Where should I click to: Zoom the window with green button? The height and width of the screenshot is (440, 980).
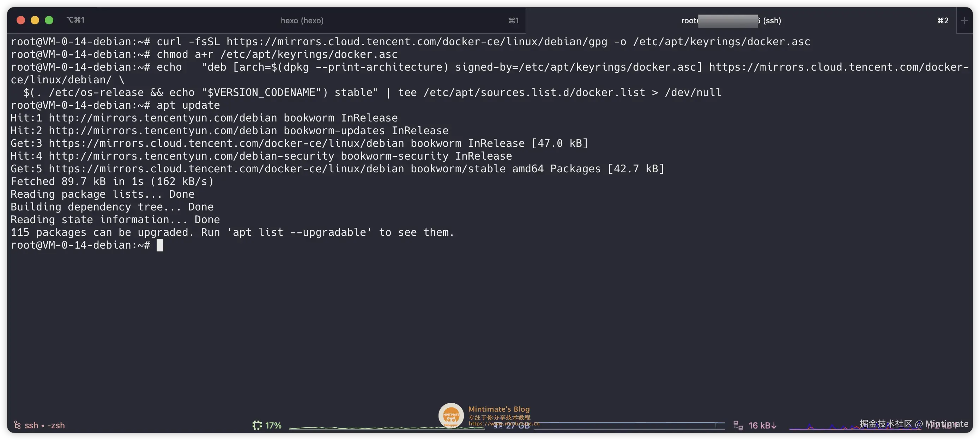pyautogui.click(x=49, y=20)
